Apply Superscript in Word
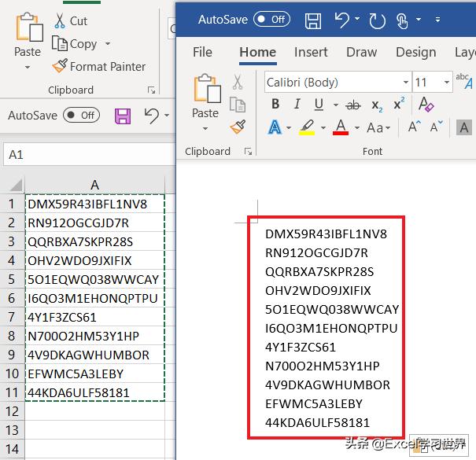476x460 pixels. coord(399,104)
